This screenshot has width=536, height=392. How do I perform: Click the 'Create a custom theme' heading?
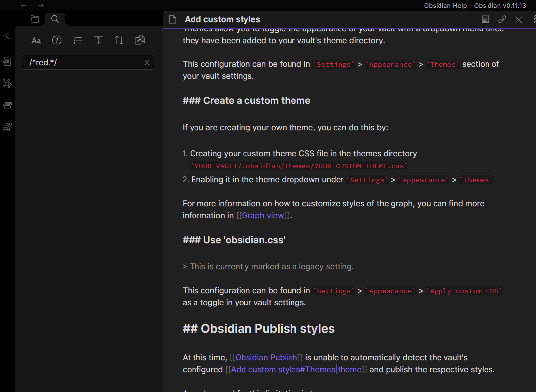[246, 100]
